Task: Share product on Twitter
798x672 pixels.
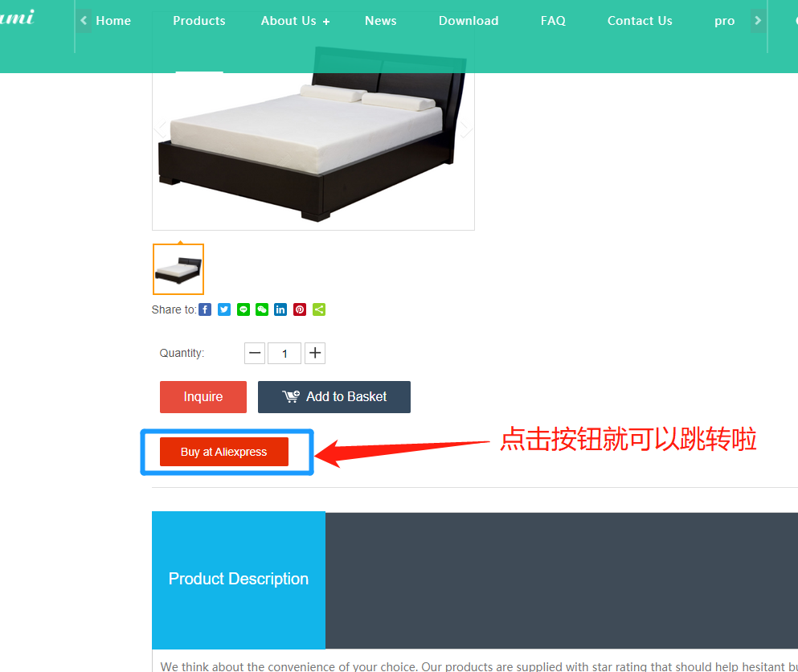Action: point(224,309)
